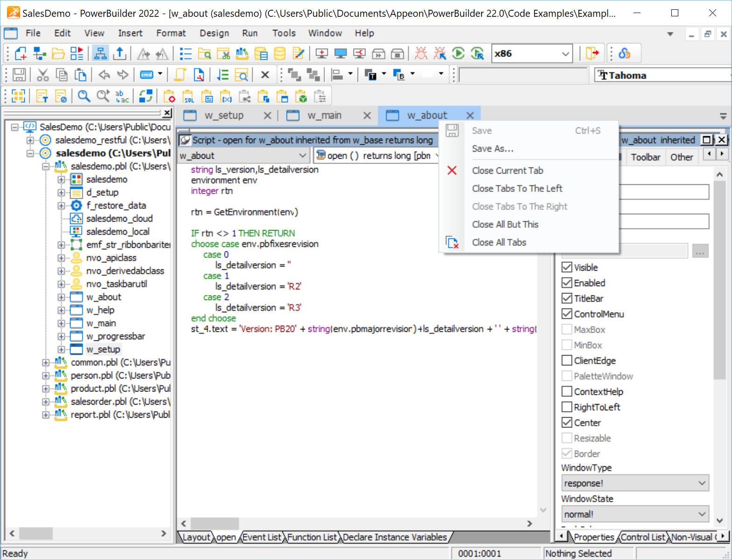Image resolution: width=732 pixels, height=560 pixels.
Task: Click the toolbar X close icon
Action: pyautogui.click(x=265, y=75)
